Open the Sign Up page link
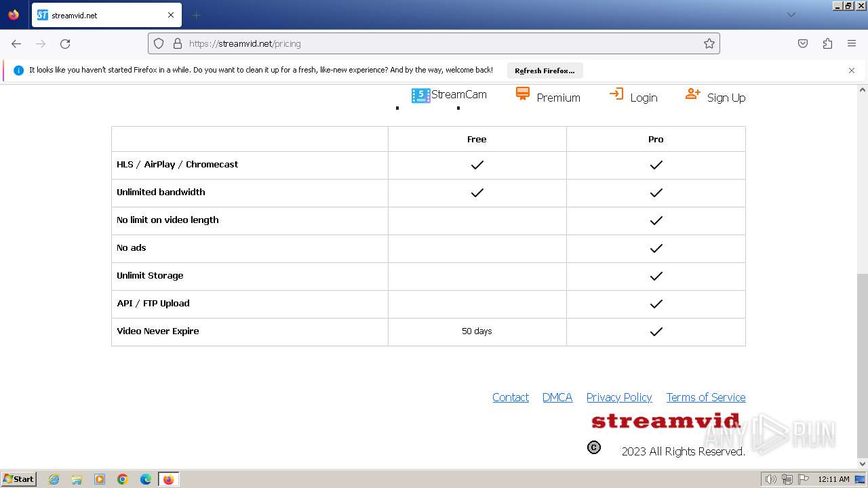868x488 pixels. (x=726, y=98)
